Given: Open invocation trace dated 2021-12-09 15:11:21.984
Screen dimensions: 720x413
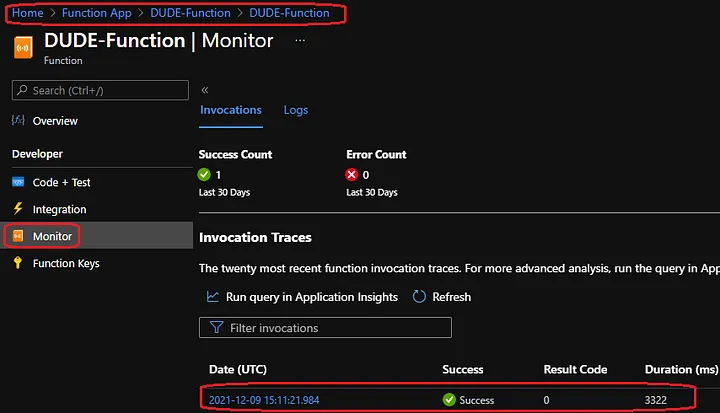Looking at the screenshot, I should (265, 400).
